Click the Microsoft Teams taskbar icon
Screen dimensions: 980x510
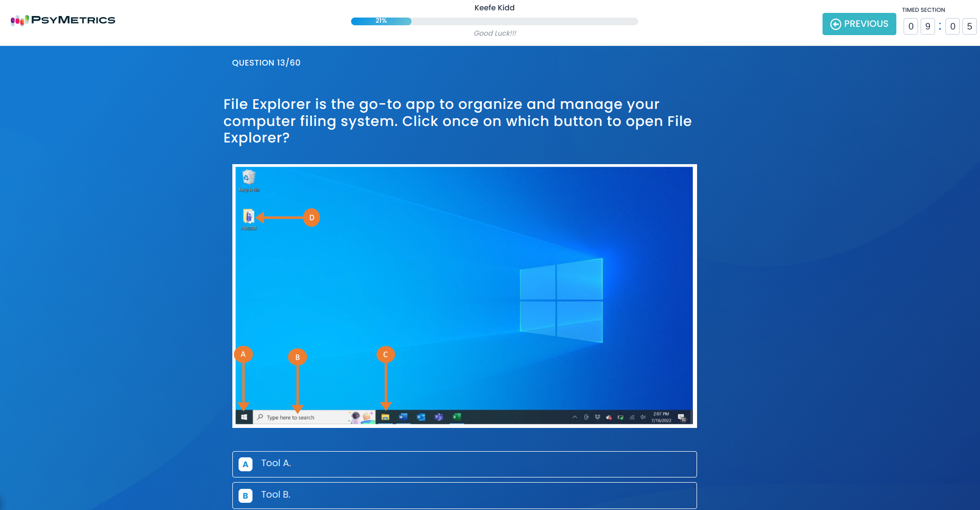[439, 417]
